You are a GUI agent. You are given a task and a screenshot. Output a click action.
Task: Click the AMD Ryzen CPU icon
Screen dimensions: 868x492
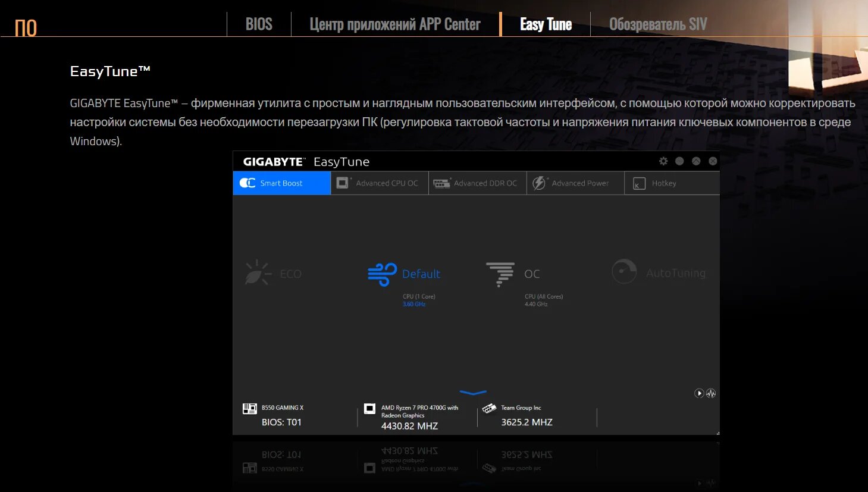369,409
